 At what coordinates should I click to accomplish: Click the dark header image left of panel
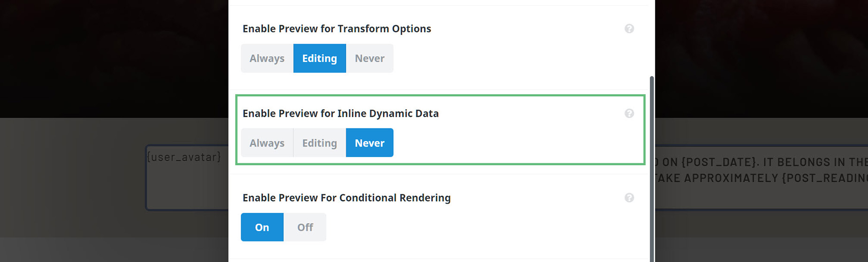click(x=114, y=59)
